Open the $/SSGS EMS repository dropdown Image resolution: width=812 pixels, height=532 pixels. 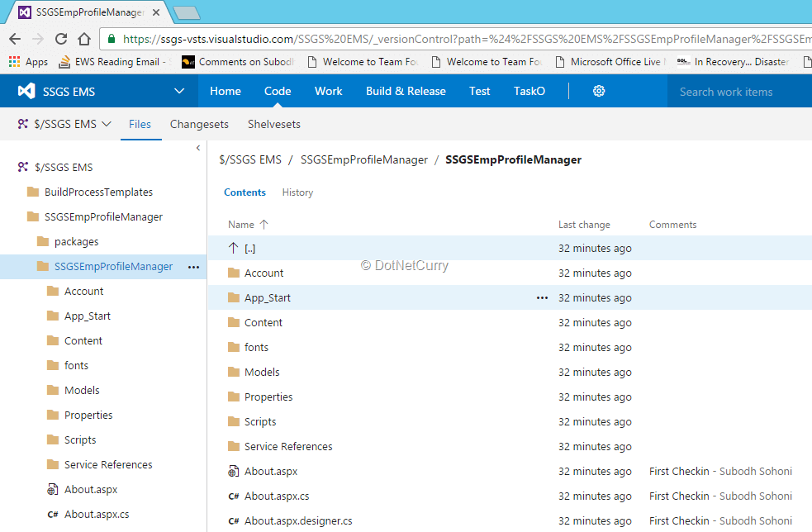pyautogui.click(x=64, y=124)
